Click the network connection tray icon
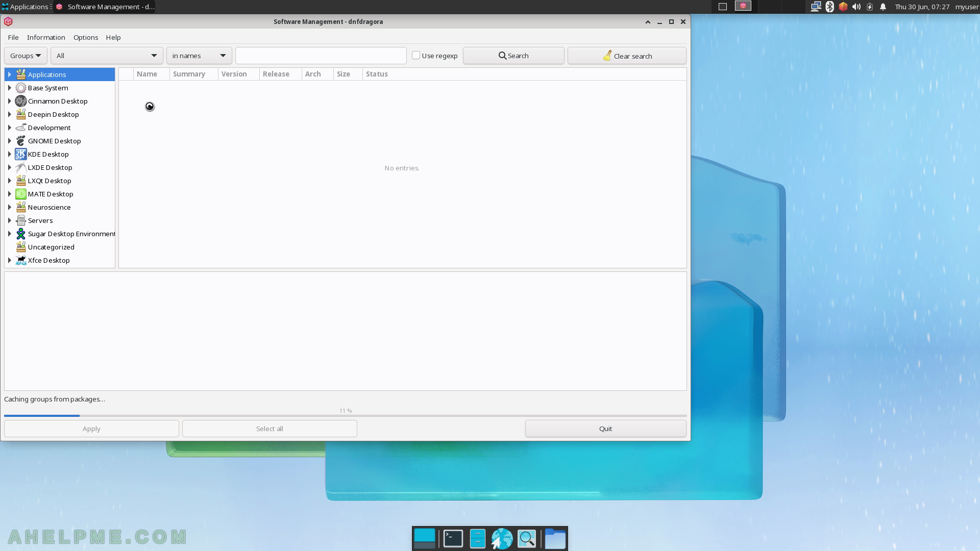The image size is (980, 551). click(816, 7)
